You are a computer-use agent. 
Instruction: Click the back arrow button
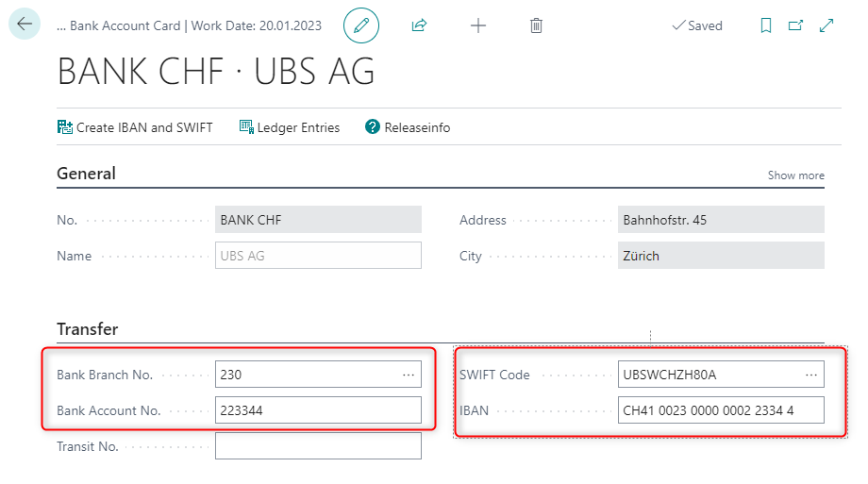pos(25,25)
